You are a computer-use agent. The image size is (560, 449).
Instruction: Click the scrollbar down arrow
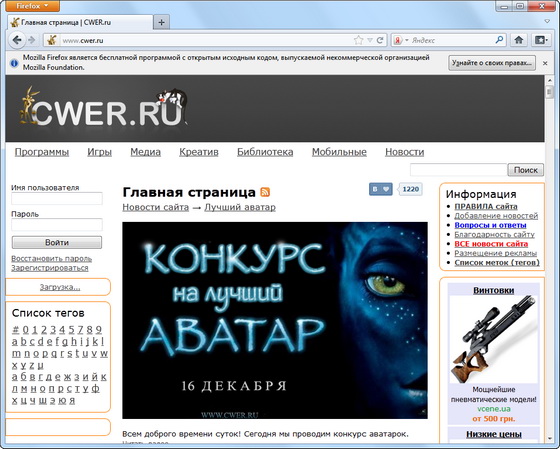pos(550,438)
